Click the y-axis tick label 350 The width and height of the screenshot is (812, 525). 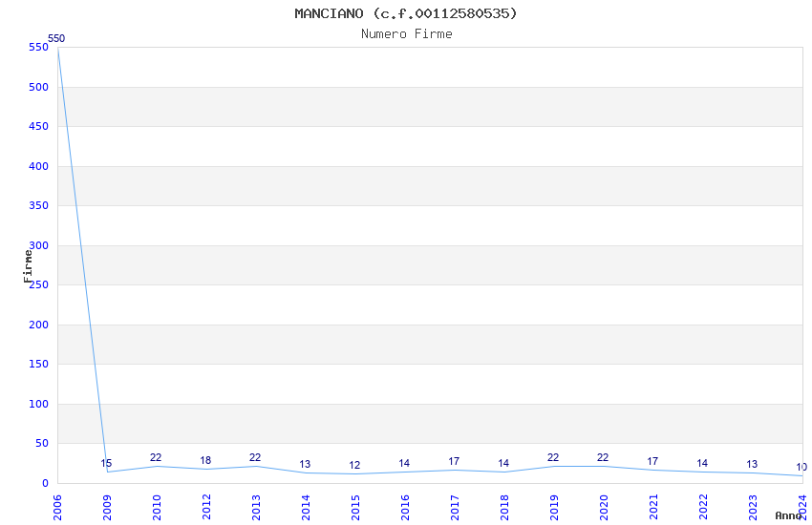pos(39,205)
